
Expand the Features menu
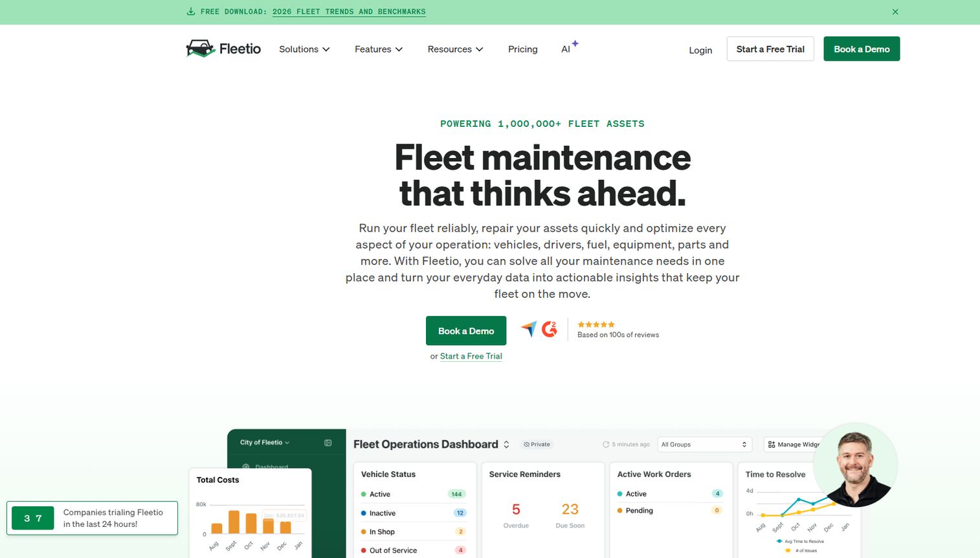(379, 49)
